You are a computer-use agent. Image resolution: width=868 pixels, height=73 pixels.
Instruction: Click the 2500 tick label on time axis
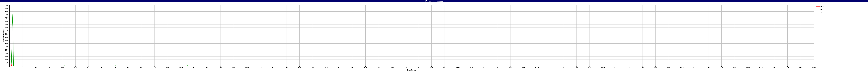pyautogui.click(x=339, y=68)
